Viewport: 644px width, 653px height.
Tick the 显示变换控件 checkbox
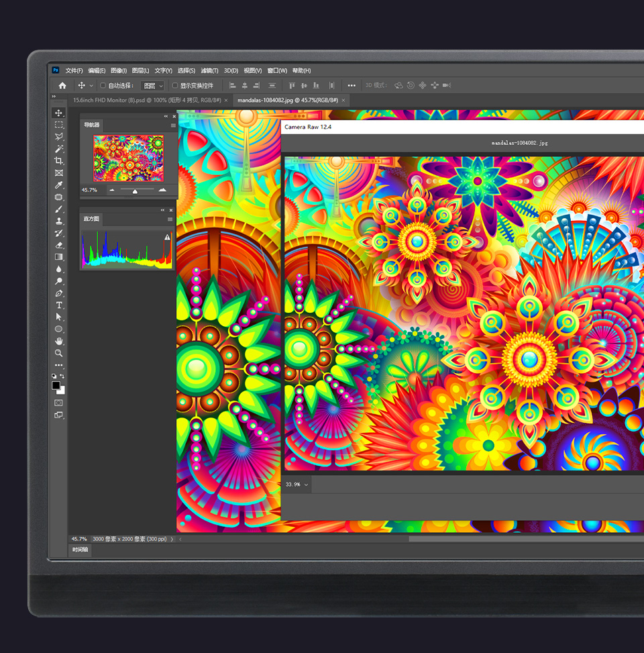click(175, 85)
